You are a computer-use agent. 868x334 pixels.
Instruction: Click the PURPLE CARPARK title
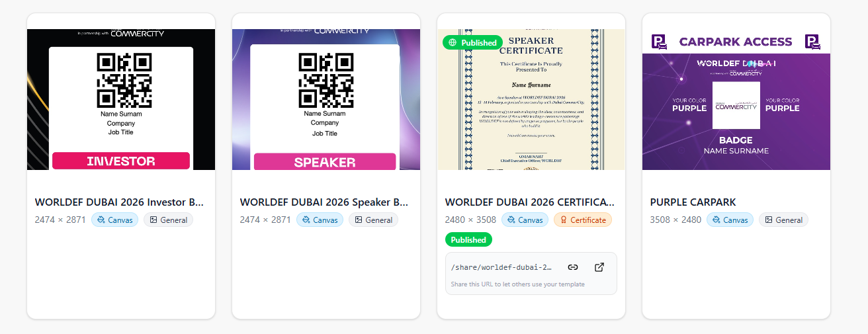click(x=693, y=202)
